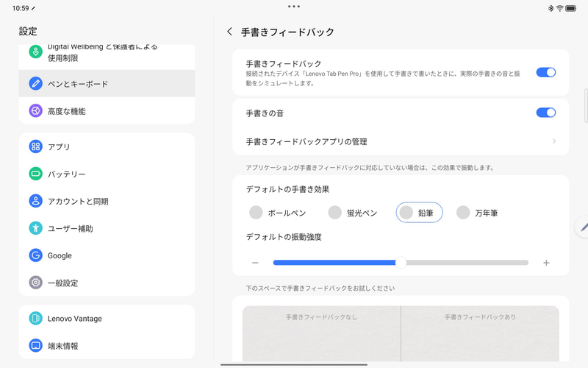Screen dimensions: 588x368
Task: Tap the アカウントと同期 account icon
Action: tap(35, 201)
